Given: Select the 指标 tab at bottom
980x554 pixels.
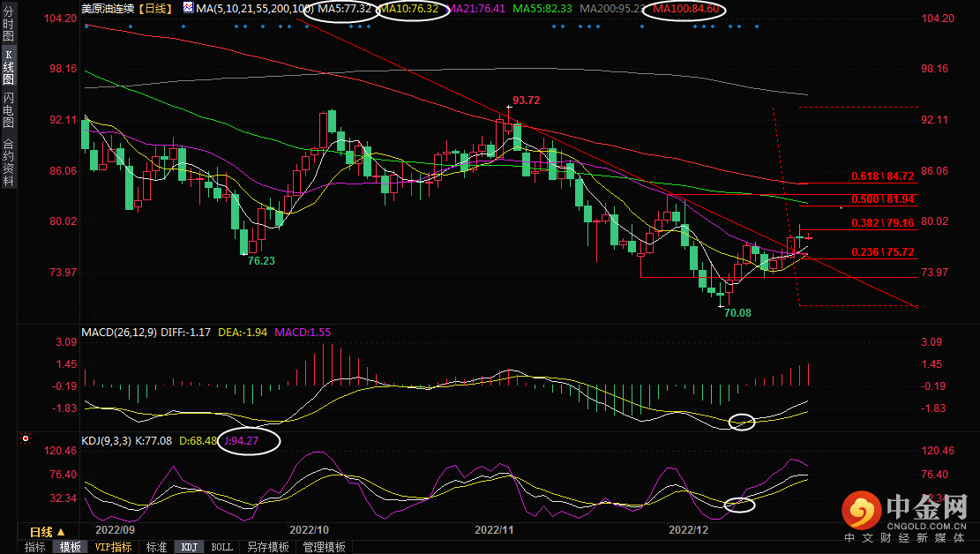Looking at the screenshot, I should click(35, 547).
